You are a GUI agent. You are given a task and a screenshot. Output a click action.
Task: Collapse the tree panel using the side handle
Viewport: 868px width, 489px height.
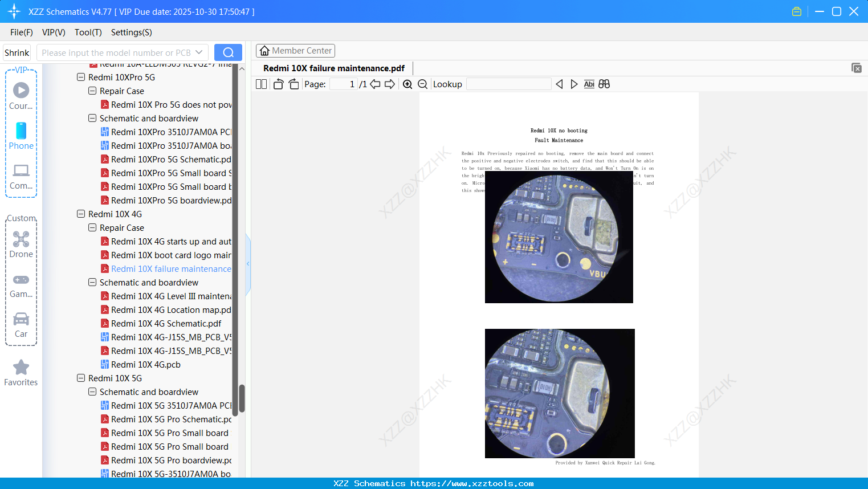click(x=248, y=264)
